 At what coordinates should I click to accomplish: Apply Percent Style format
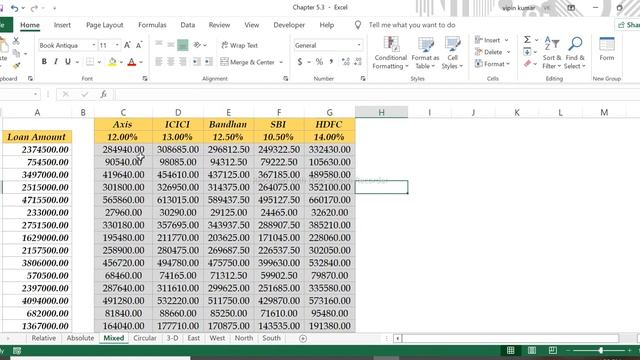click(319, 62)
